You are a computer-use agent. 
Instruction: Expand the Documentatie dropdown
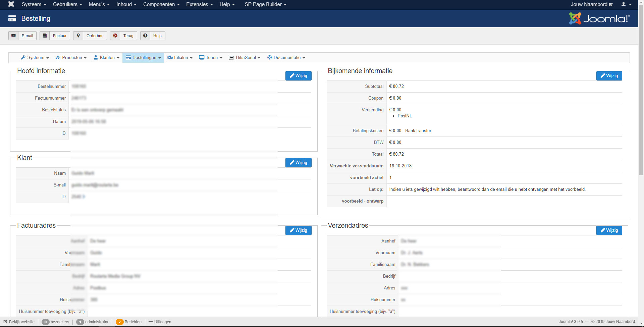tap(286, 58)
